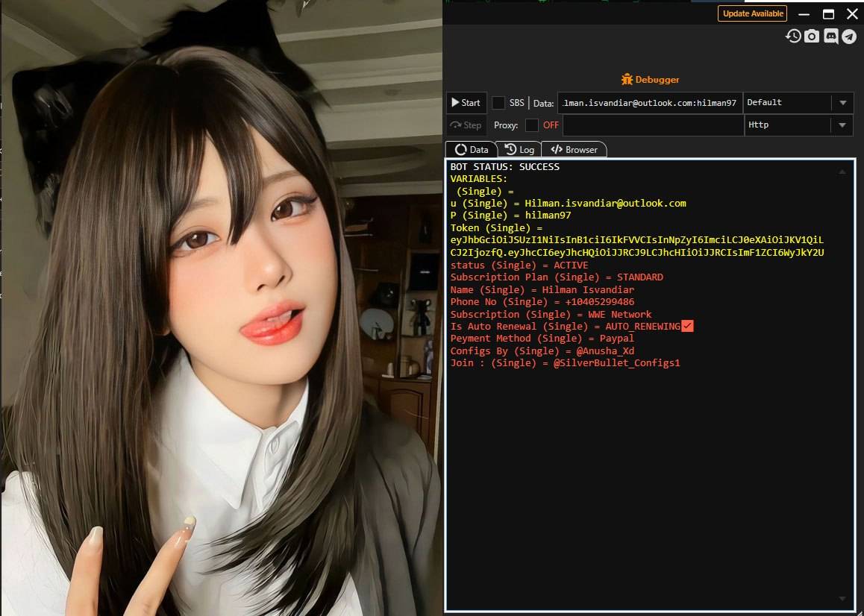Click the output scrollbar down arrow
The width and height of the screenshot is (864, 616).
[842, 598]
